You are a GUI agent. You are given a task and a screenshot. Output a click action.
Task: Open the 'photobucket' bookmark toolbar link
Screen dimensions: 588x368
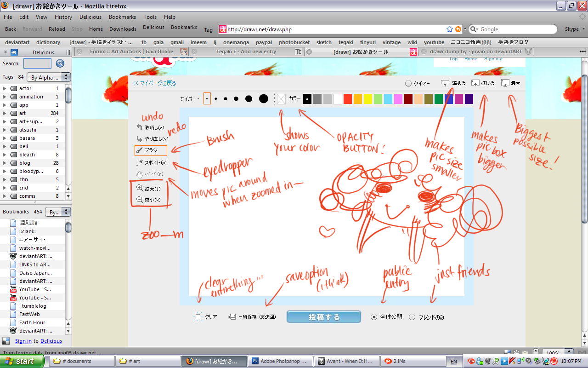pos(294,42)
